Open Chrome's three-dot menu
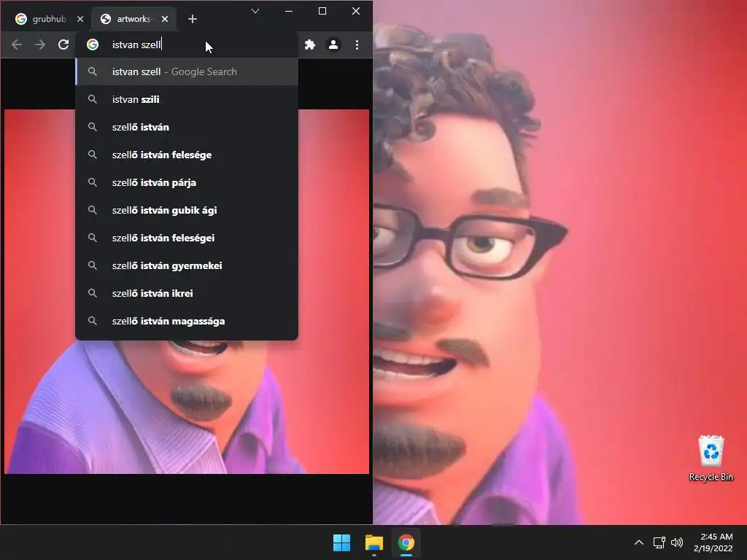This screenshot has width=747, height=560. (357, 44)
